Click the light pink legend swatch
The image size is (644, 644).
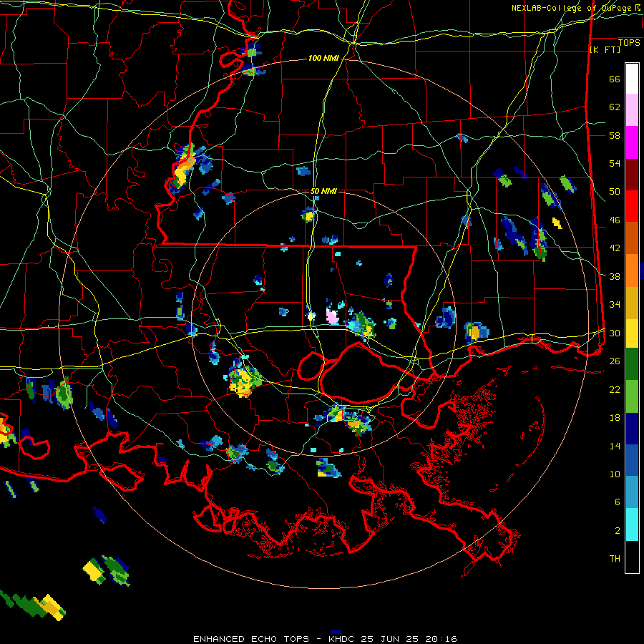[x=632, y=109]
